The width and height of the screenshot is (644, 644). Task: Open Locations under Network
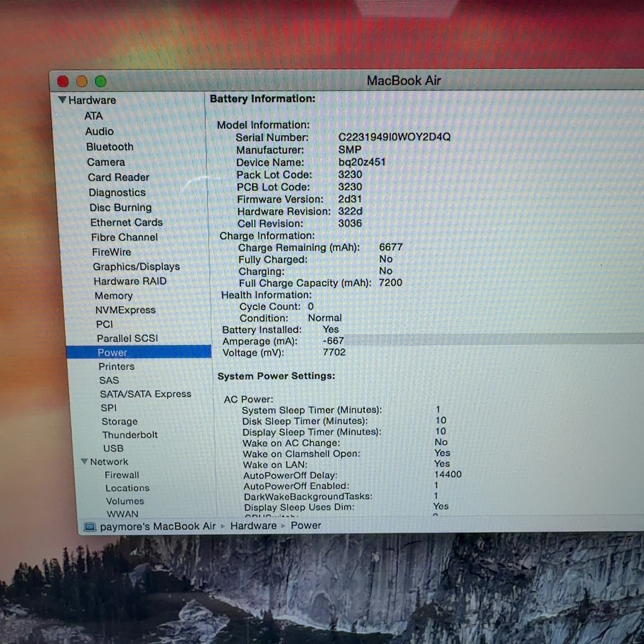127,488
